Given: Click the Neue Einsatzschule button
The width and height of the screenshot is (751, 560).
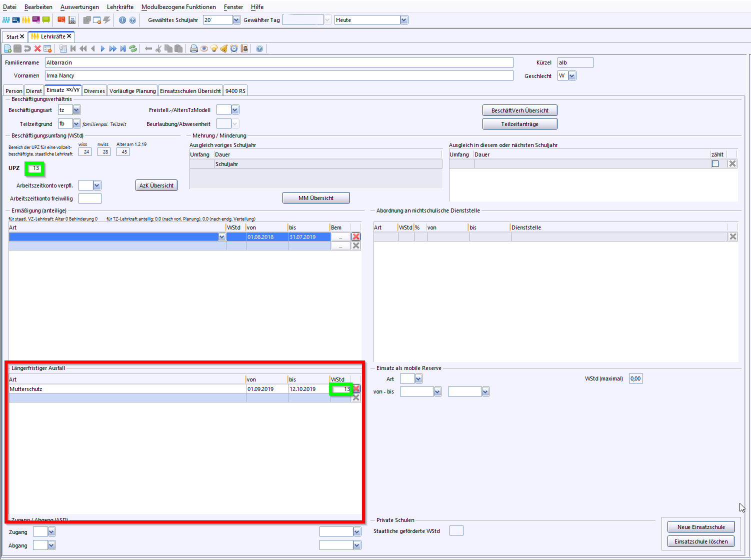Looking at the screenshot, I should coord(701,527).
